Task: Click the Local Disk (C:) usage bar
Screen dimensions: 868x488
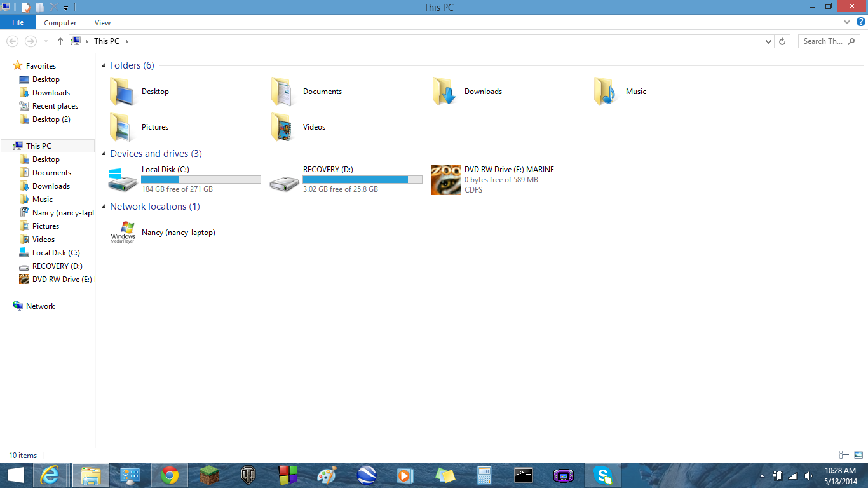Action: click(x=201, y=180)
